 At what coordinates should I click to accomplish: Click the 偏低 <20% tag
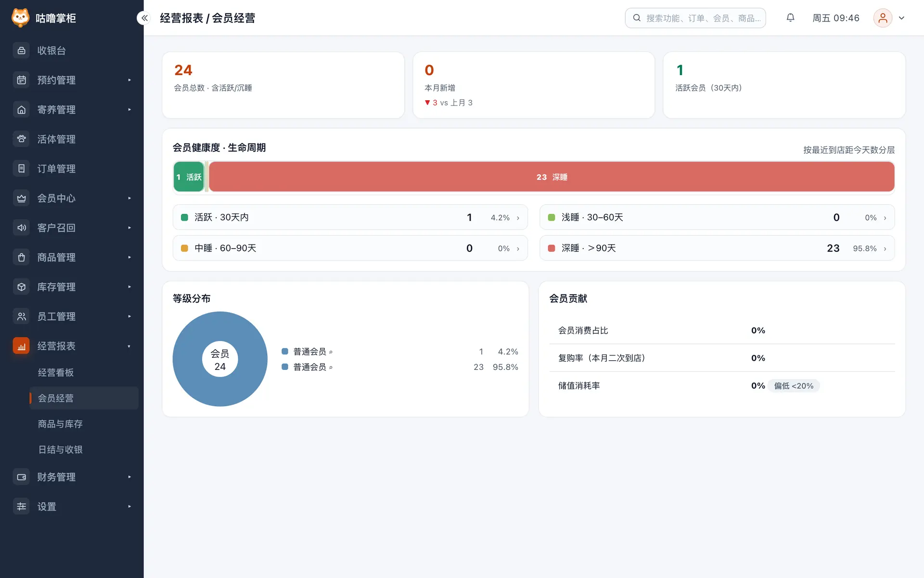(794, 386)
